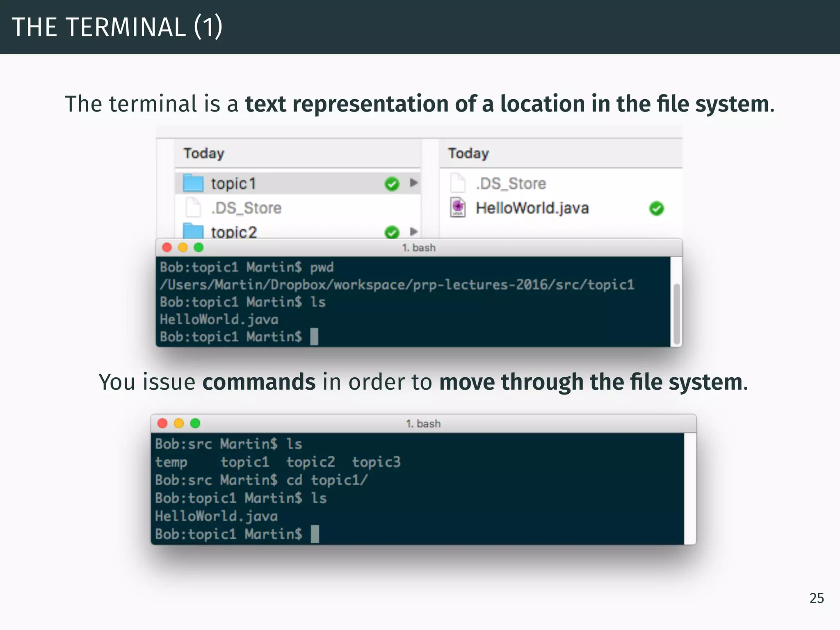Click the topic1 folder icon
Image resolution: width=840 pixels, height=630 pixels.
(193, 183)
